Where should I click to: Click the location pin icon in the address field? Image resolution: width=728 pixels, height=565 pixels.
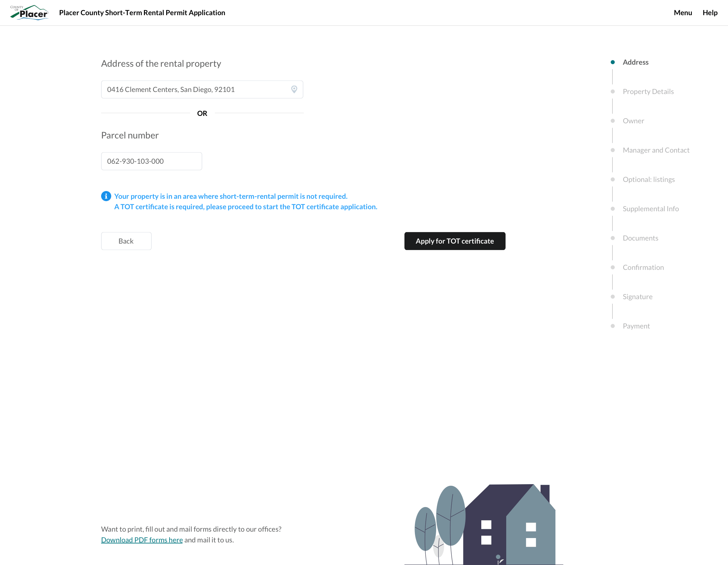(294, 89)
